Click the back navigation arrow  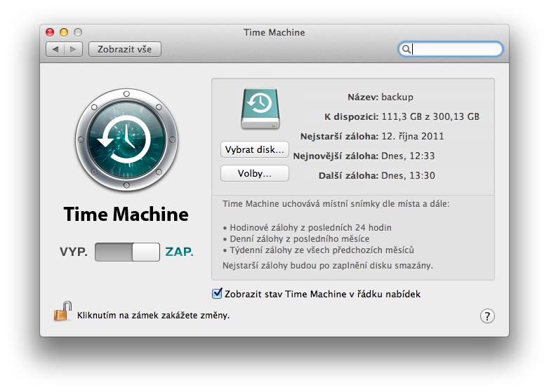[x=55, y=49]
